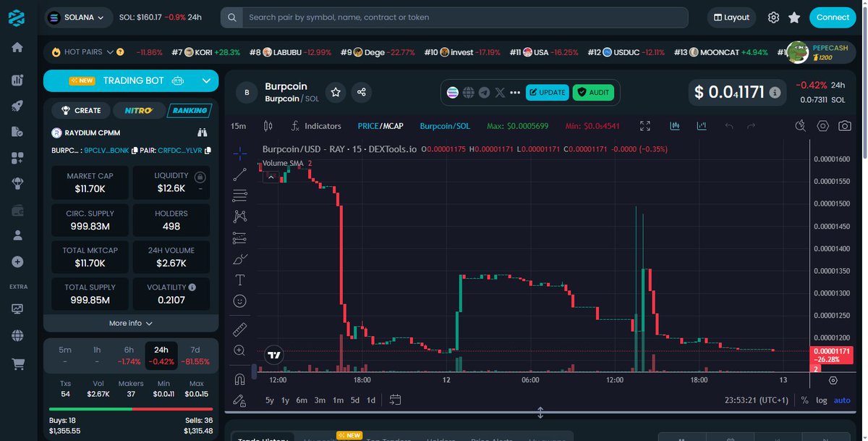868x441 pixels.
Task: Toggle log scale on chart
Action: point(822,400)
